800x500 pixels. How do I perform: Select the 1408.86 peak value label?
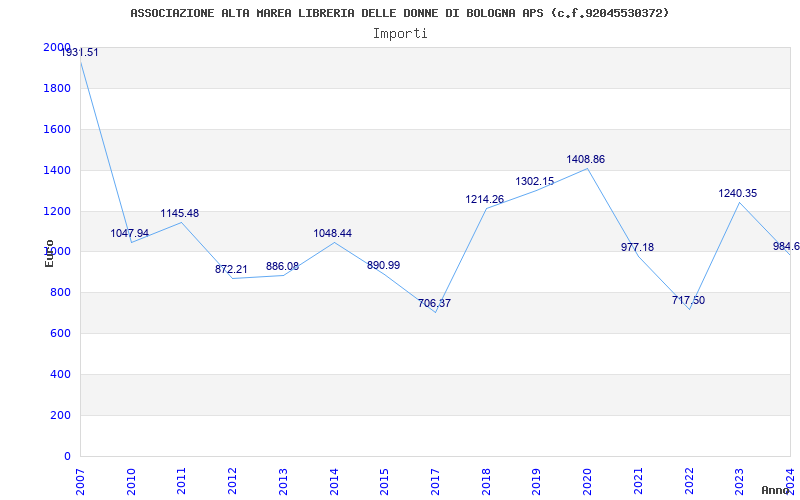coord(585,159)
